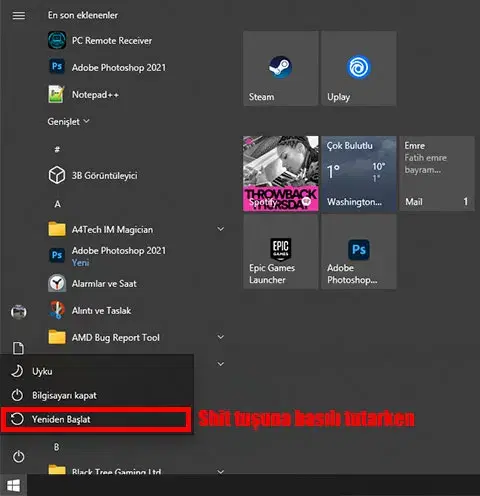Screen dimensions: 480x496
Task: Choose Bilgisayarı kapat in the power menu
Action: pyautogui.click(x=97, y=395)
